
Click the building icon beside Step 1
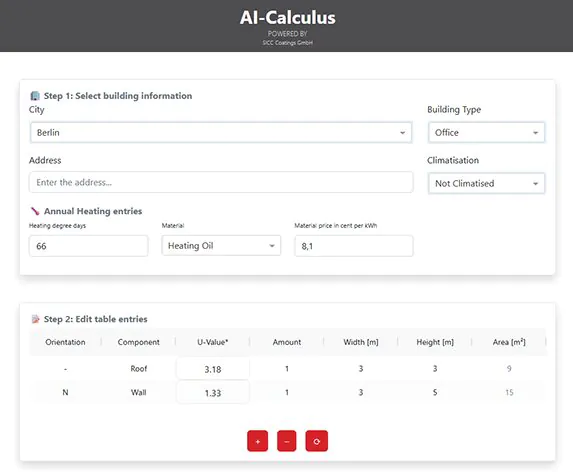35,96
